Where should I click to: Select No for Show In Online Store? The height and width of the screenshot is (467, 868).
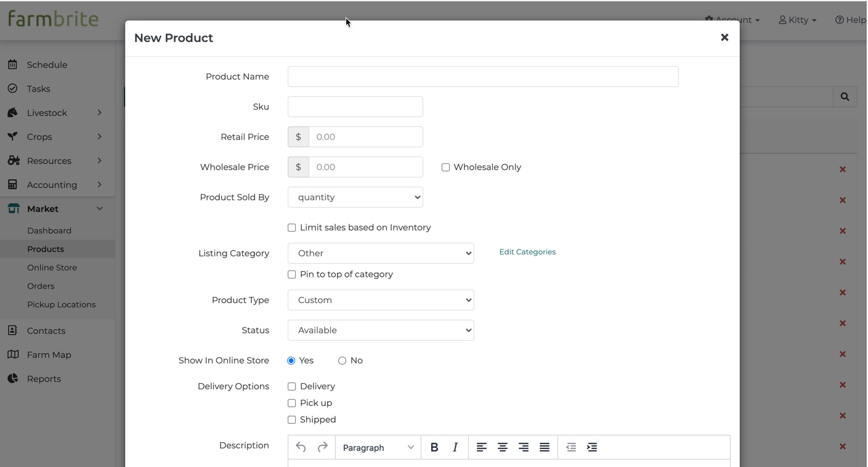(x=342, y=361)
